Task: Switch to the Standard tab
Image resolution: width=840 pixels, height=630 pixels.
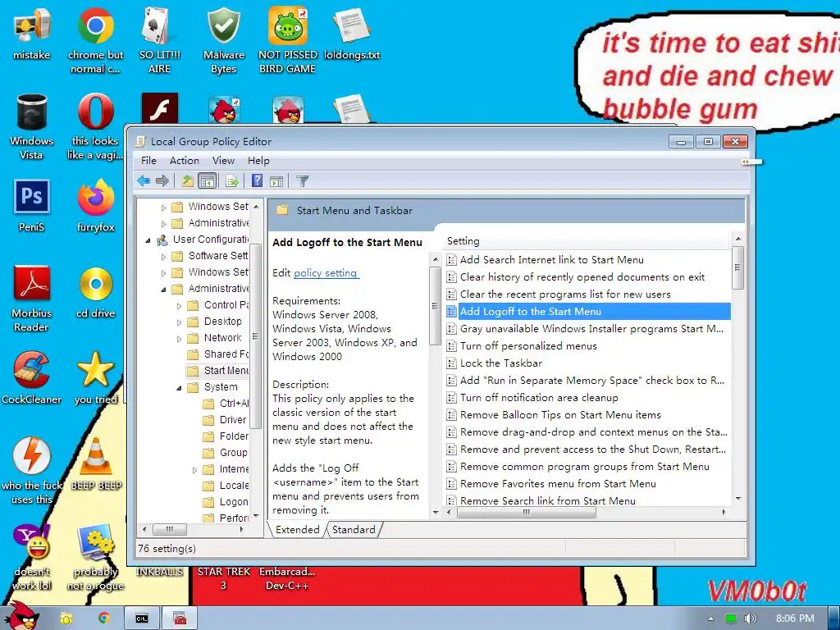Action: [354, 530]
